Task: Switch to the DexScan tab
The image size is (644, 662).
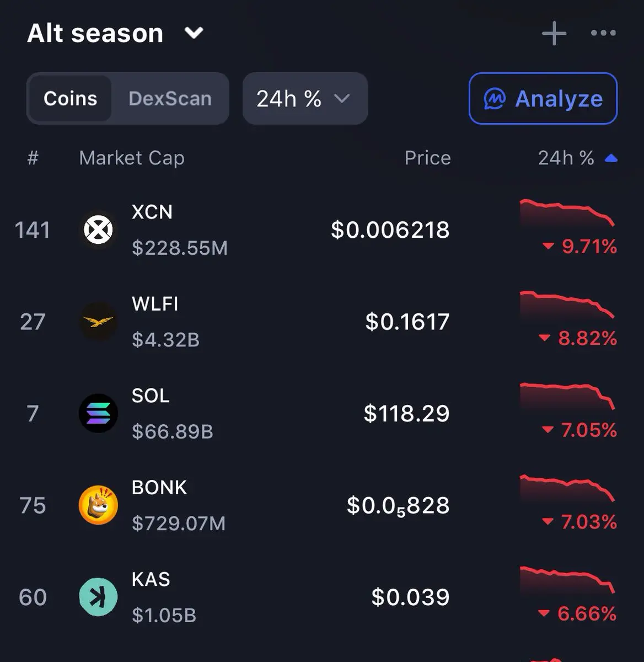Action: [x=170, y=98]
